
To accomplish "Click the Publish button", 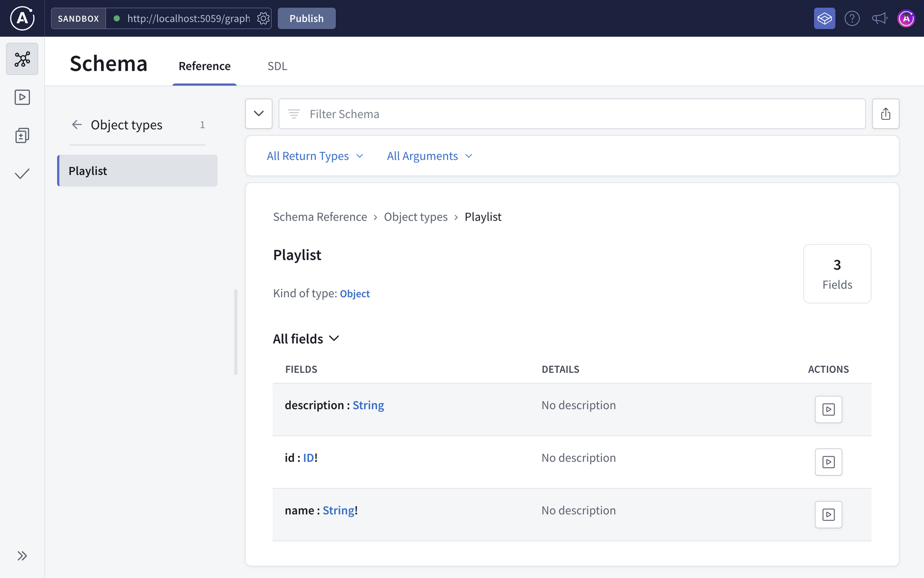I will [306, 18].
